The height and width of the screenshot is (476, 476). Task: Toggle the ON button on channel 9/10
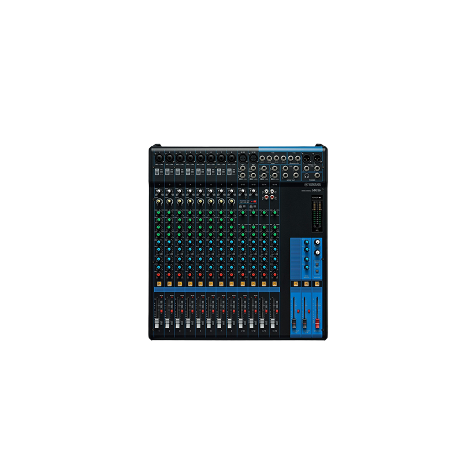tap(242, 283)
